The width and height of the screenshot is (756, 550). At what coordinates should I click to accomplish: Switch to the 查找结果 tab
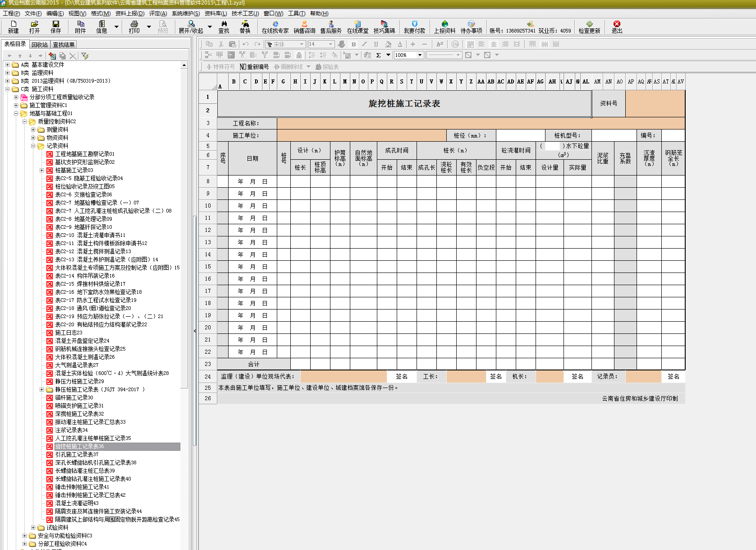pyautogui.click(x=64, y=45)
